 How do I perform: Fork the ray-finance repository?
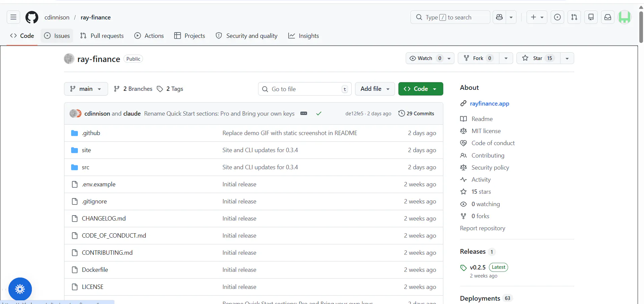point(479,58)
